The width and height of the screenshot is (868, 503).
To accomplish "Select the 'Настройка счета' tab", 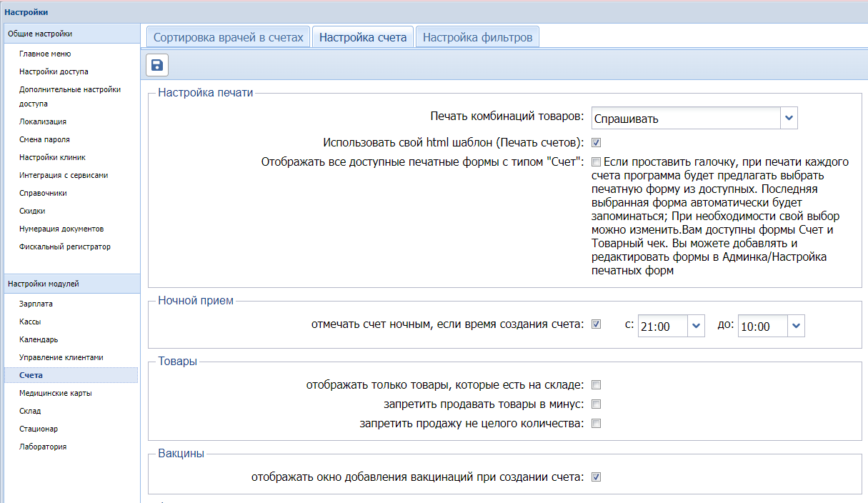I will tap(363, 37).
